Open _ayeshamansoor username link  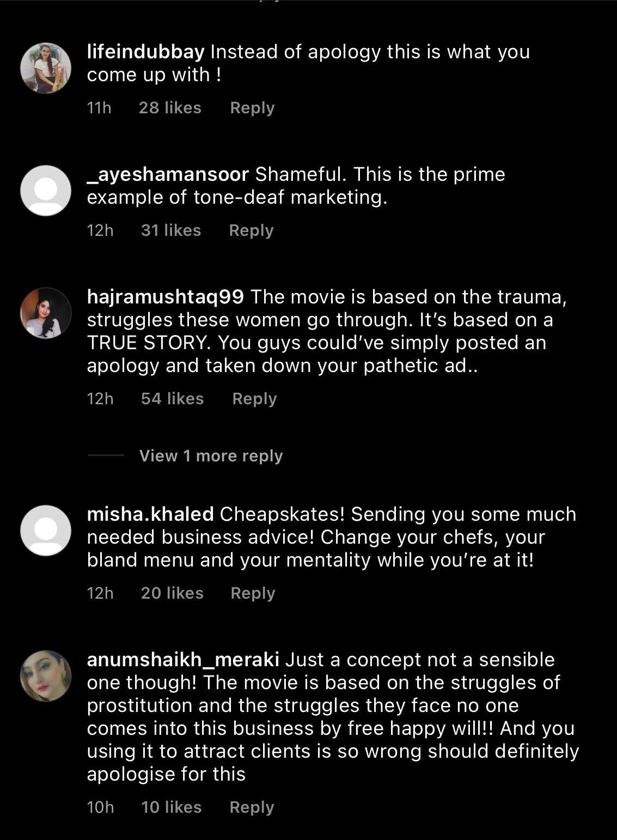168,174
